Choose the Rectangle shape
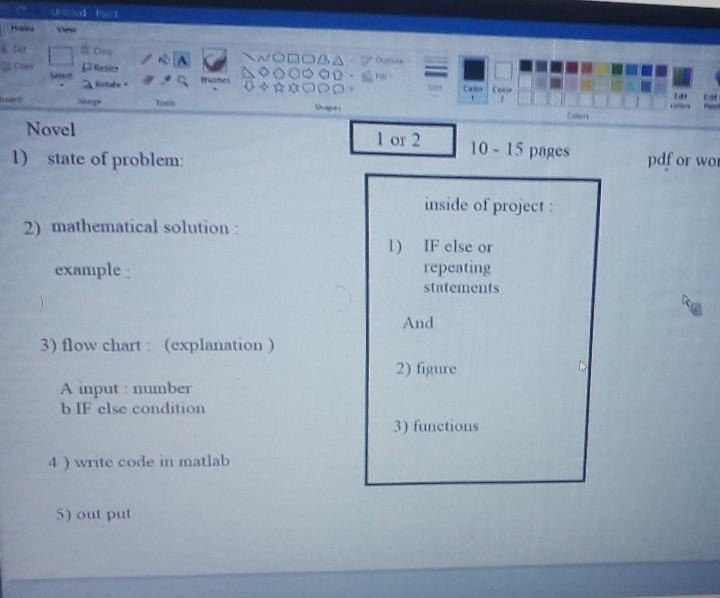This screenshot has width=720, height=598. pos(293,58)
